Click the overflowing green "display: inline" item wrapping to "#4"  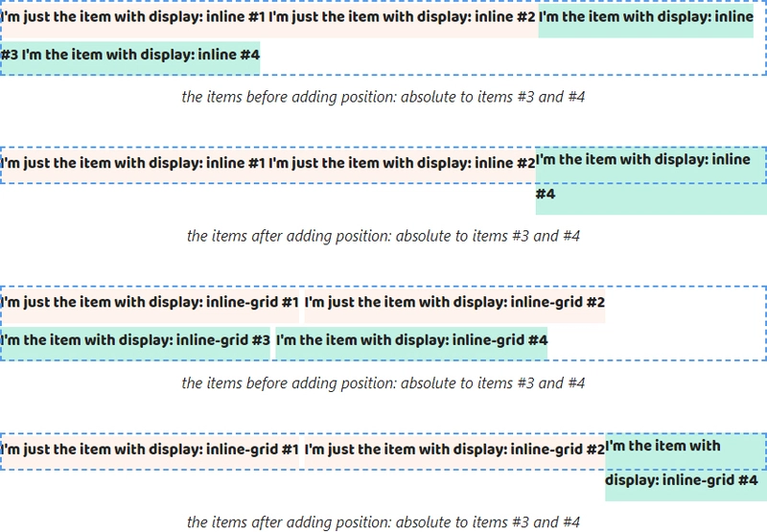pyautogui.click(x=651, y=180)
